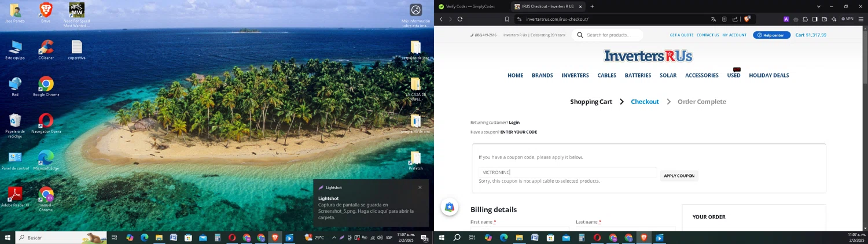Open Brave Shields lion icon
The image size is (868, 244).
click(747, 19)
